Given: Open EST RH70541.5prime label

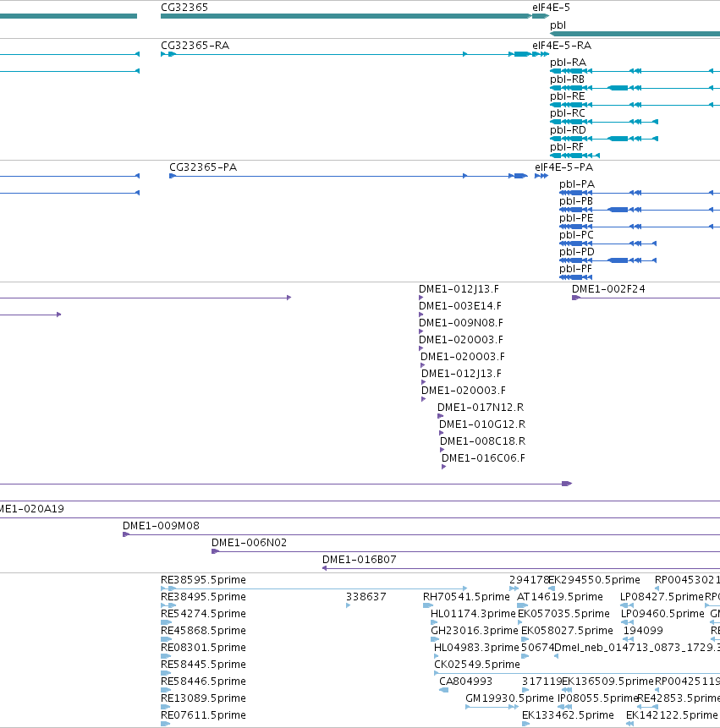Looking at the screenshot, I should click(466, 597).
